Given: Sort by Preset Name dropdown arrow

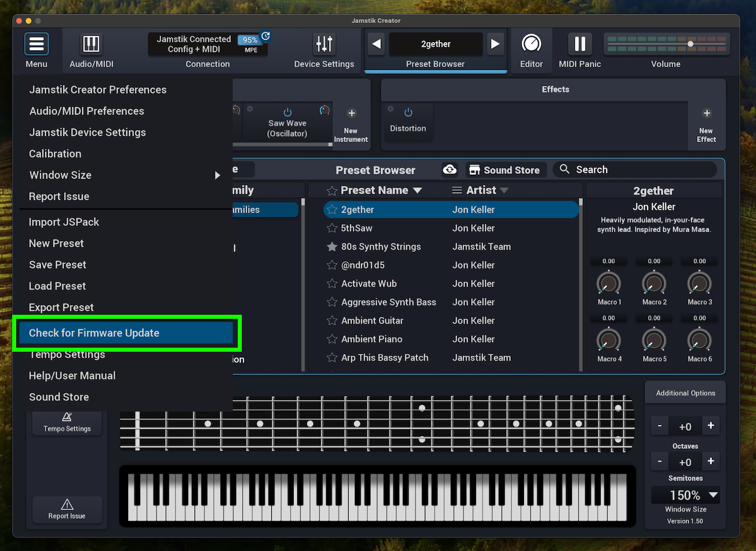Looking at the screenshot, I should (x=417, y=191).
